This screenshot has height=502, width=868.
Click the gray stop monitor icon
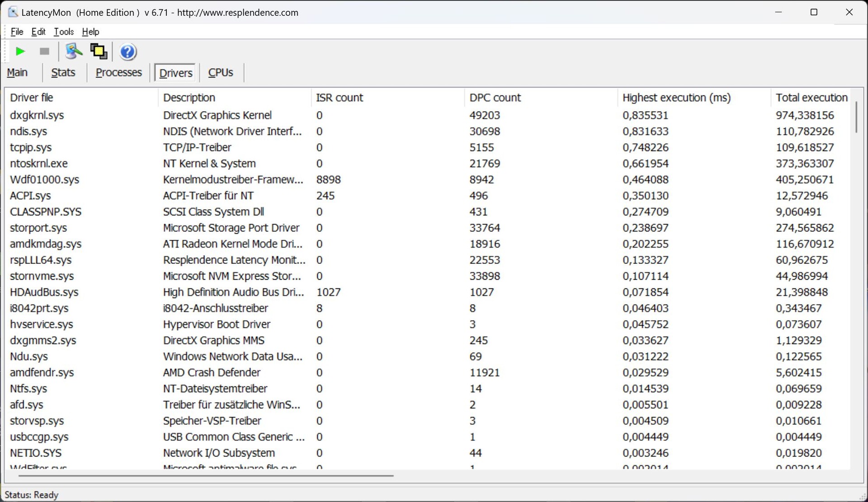point(44,52)
